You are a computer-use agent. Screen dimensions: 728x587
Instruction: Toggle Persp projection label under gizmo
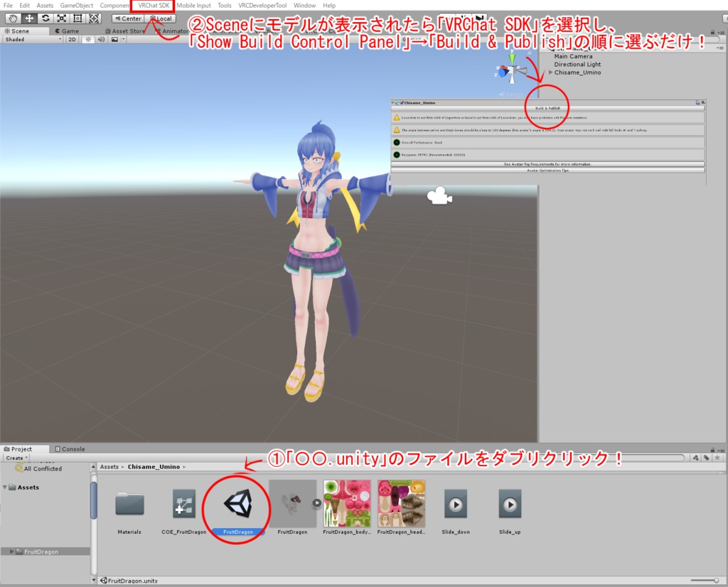click(510, 95)
